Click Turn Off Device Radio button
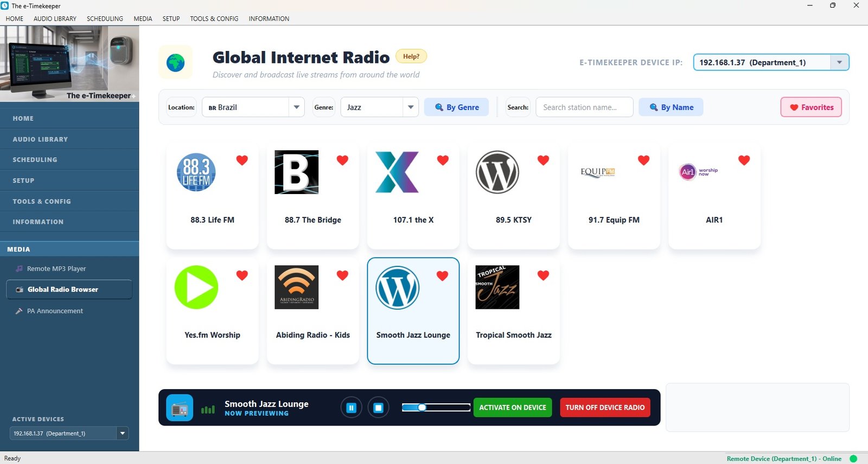 tap(605, 408)
